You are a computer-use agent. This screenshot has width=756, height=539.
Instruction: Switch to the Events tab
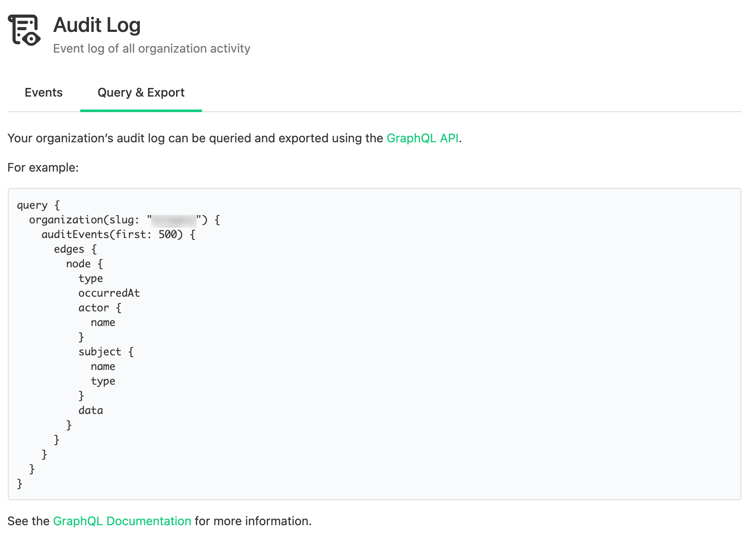(43, 92)
